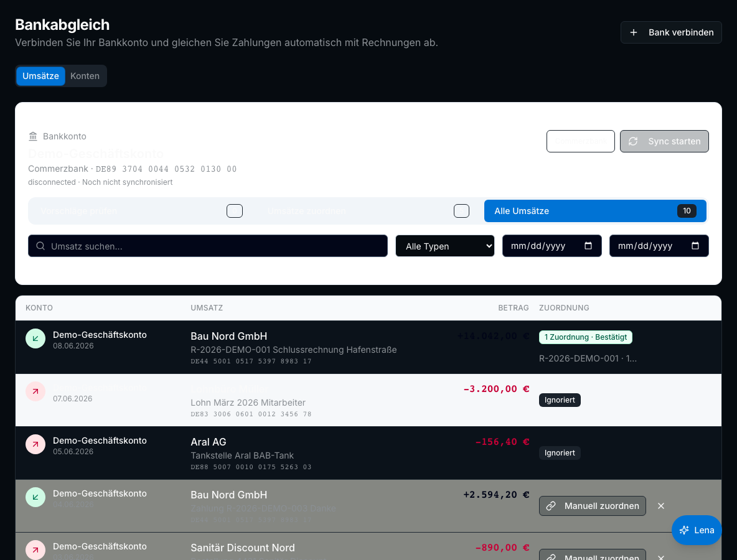Screen dimensions: 737x560
Task: Click the date 05.06.2026
Action: (73, 452)
